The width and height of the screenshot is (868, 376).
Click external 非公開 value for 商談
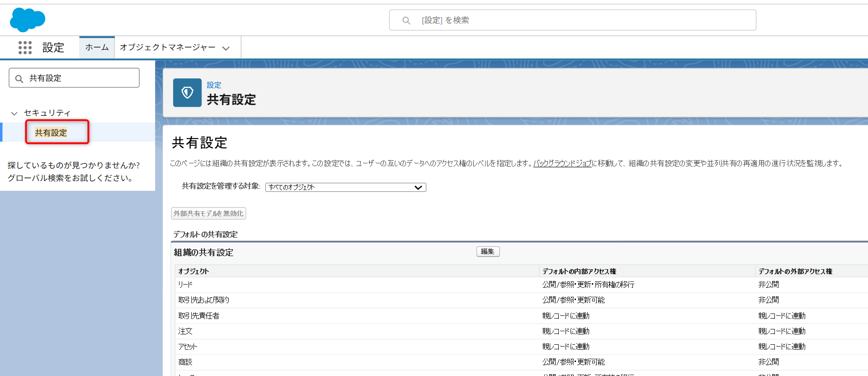coord(769,362)
